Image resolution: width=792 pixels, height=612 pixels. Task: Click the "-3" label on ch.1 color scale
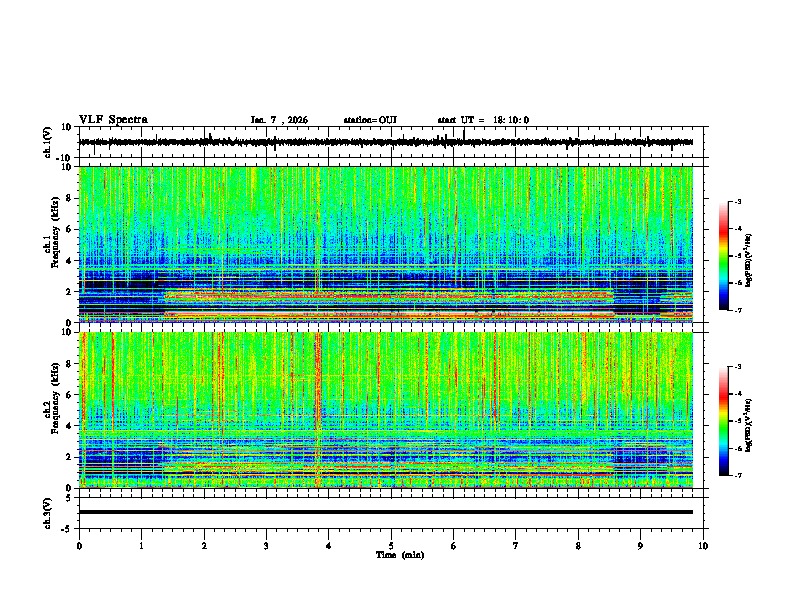737,201
